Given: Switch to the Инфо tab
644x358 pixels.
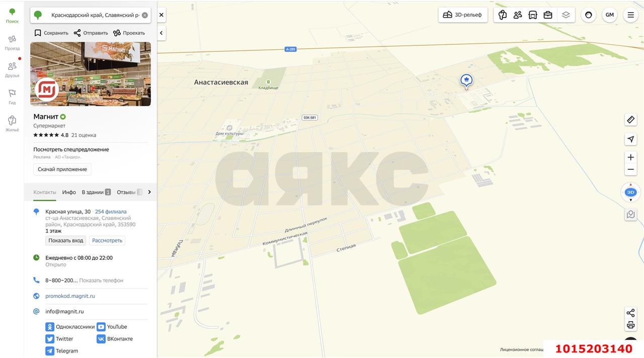Looking at the screenshot, I should 69,192.
